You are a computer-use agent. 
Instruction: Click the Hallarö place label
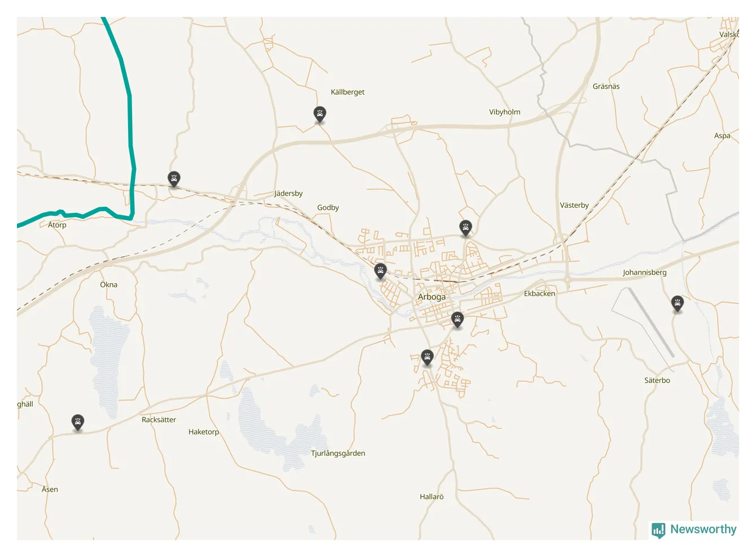click(432, 497)
